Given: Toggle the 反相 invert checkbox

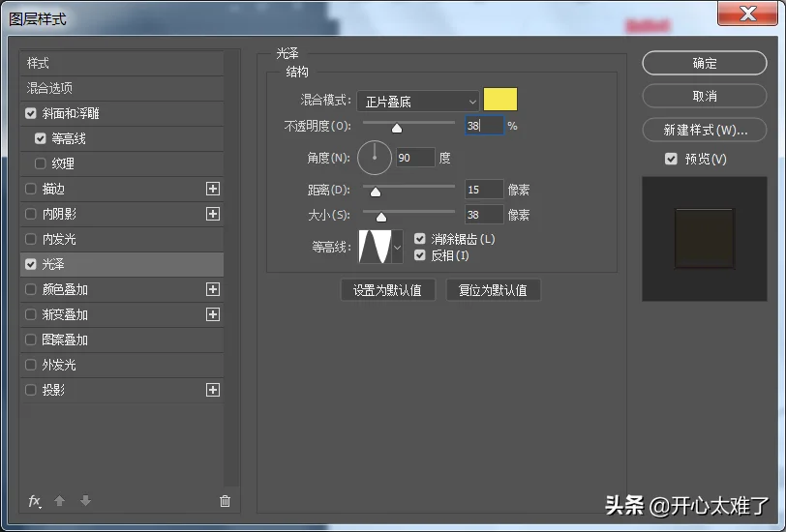Looking at the screenshot, I should [x=420, y=255].
